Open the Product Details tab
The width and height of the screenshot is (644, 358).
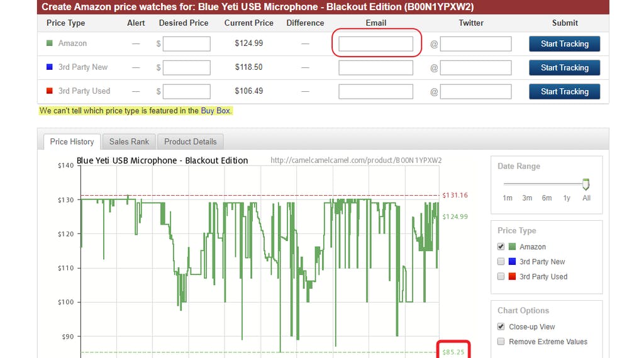190,142
